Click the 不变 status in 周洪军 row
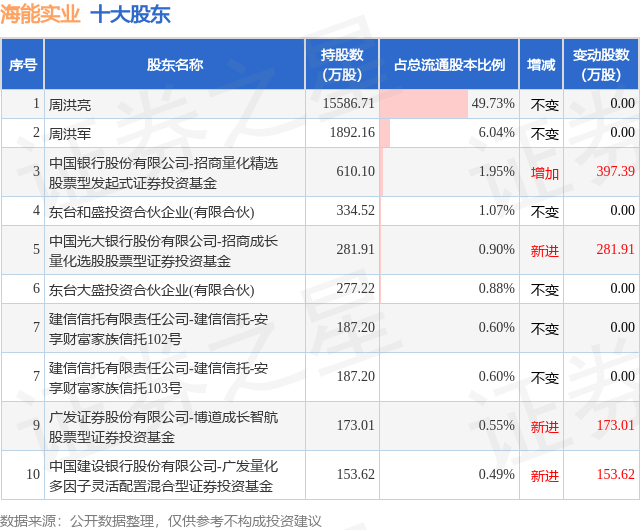Viewport: 640px width, 530px height. (544, 134)
